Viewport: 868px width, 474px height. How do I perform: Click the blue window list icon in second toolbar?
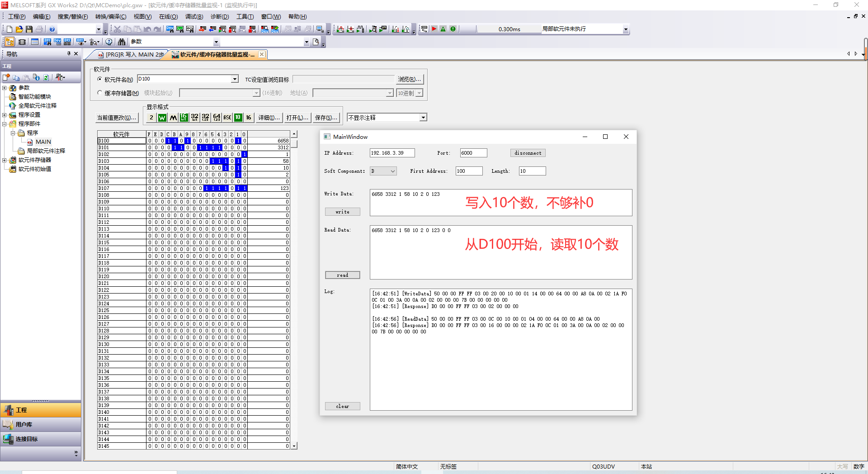pyautogui.click(x=35, y=42)
